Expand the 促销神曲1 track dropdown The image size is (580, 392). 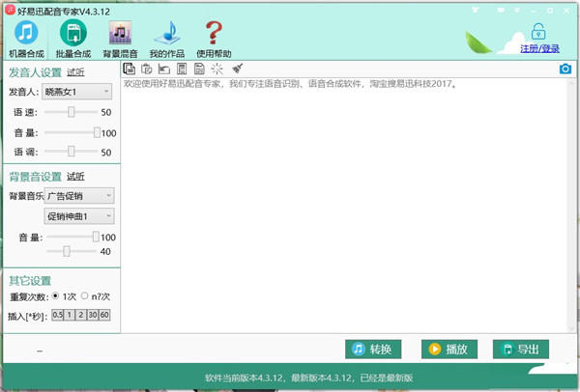(x=106, y=216)
